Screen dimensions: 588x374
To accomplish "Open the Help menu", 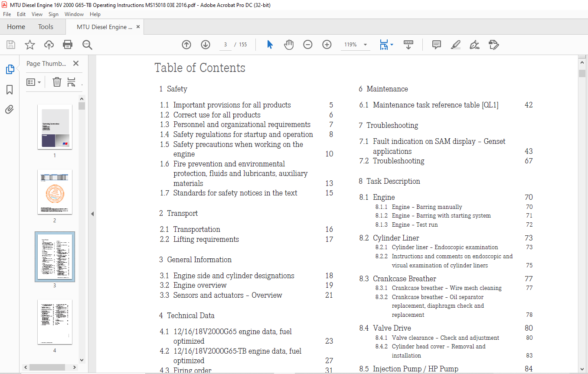I will (x=95, y=14).
